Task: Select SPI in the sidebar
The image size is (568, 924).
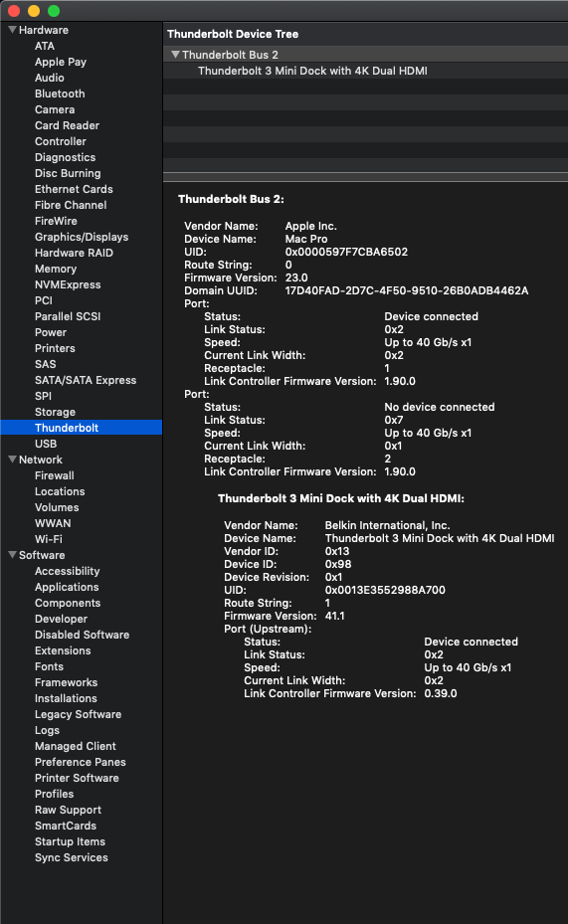Action: click(x=43, y=396)
